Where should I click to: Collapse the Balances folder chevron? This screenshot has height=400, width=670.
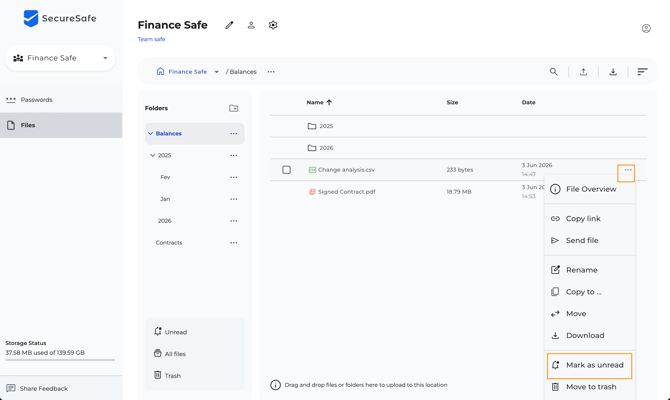tap(150, 133)
